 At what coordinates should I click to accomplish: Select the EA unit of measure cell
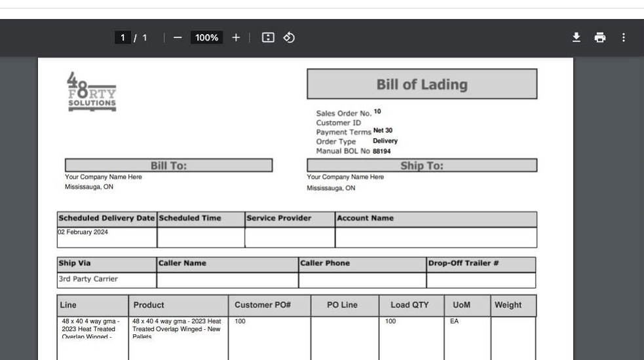454,321
